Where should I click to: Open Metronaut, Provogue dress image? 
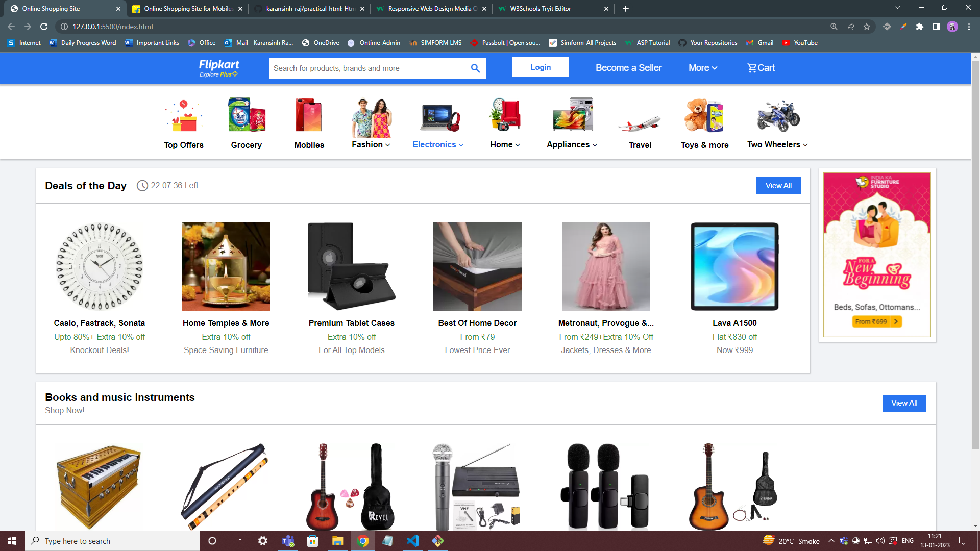606,266
